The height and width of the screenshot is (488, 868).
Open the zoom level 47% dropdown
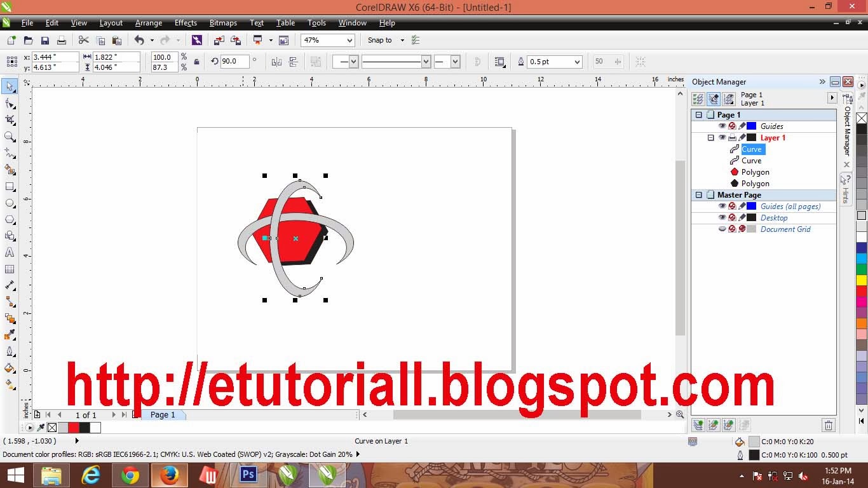(x=349, y=40)
